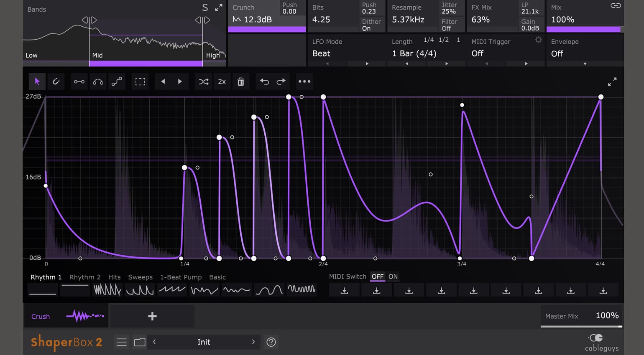Add a new shaper with plus button
Viewport: 644px width, 355px height.
(x=152, y=316)
